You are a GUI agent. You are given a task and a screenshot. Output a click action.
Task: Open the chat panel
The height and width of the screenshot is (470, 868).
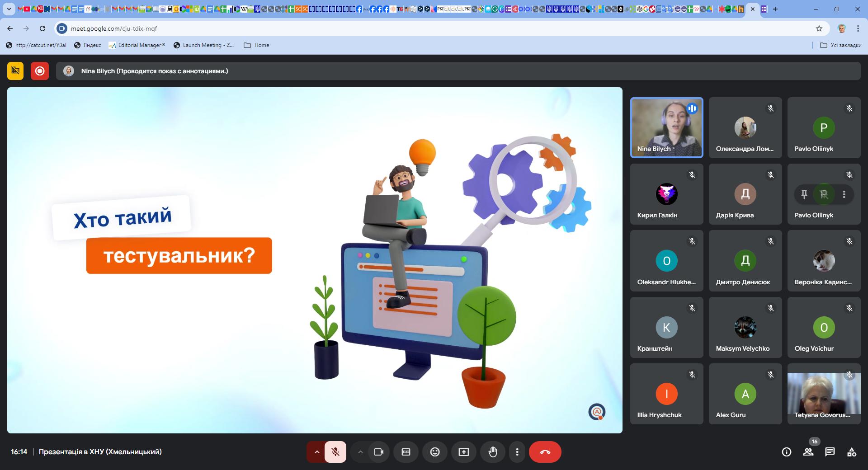(x=830, y=452)
